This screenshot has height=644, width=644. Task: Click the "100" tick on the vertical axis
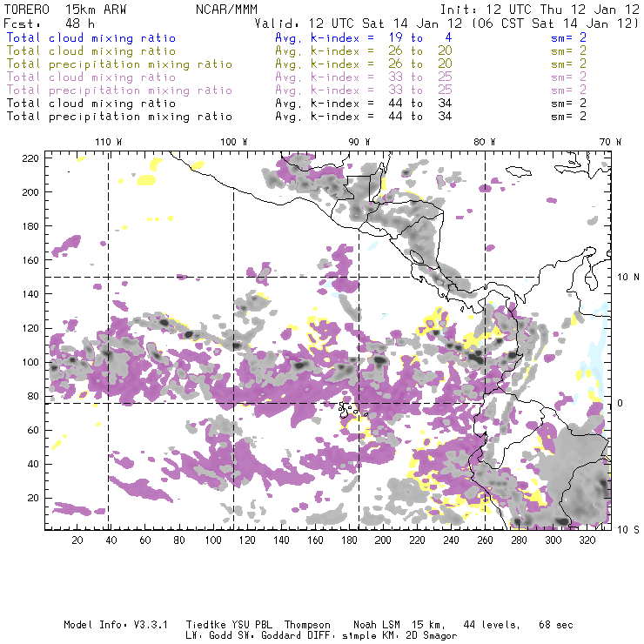(x=30, y=362)
